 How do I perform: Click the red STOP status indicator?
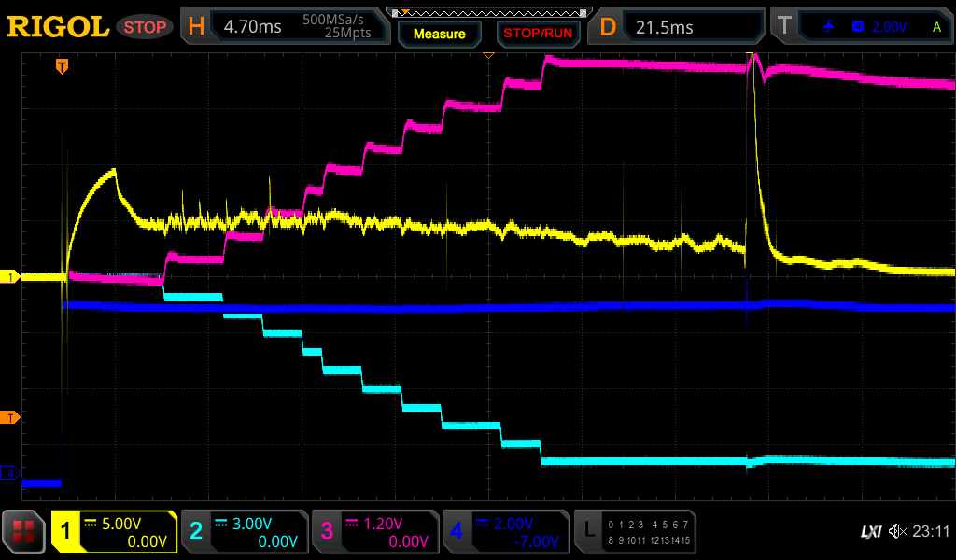(145, 27)
